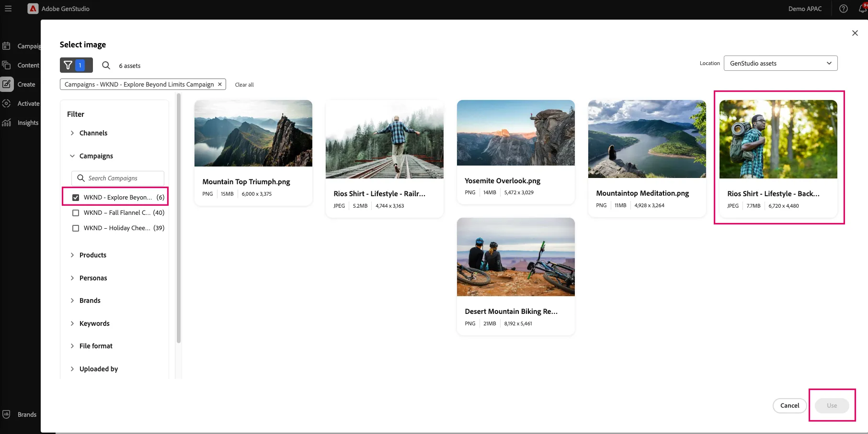Click the Use button
Viewport: 868px width, 434px height.
[832, 405]
